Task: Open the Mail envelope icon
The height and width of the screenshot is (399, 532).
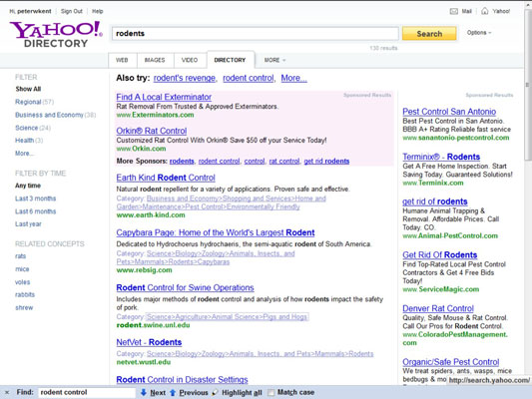Action: click(453, 11)
